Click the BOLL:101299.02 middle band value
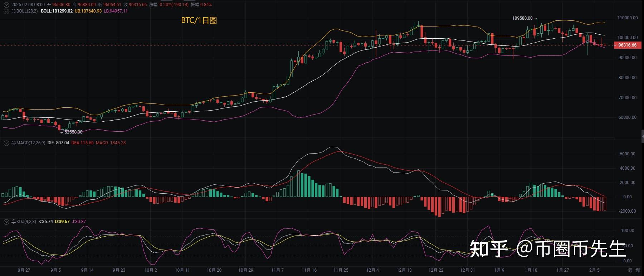644x276 pixels. coord(57,11)
